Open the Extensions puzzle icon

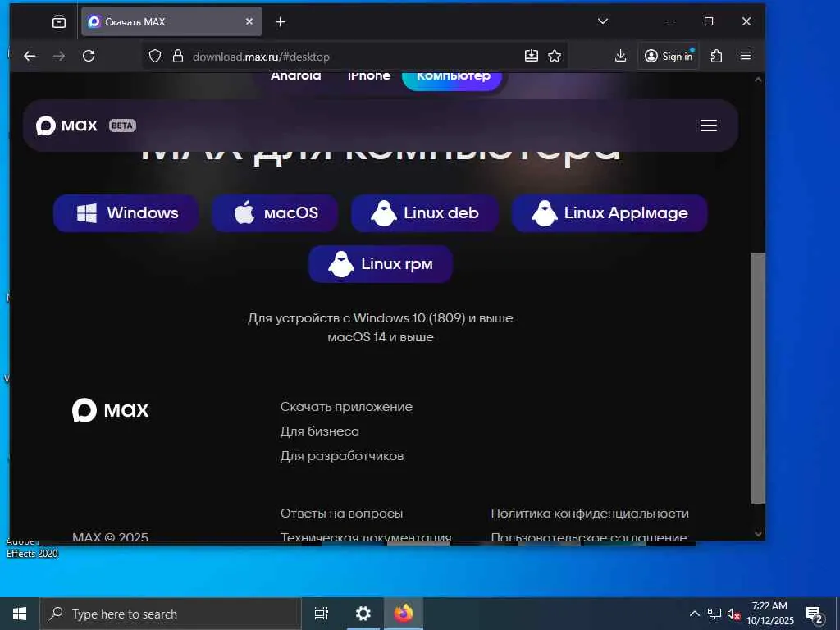click(x=716, y=56)
